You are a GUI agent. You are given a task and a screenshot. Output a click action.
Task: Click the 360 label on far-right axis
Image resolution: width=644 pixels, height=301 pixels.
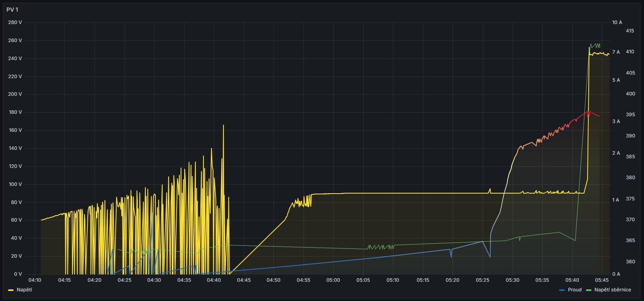[x=630, y=262]
